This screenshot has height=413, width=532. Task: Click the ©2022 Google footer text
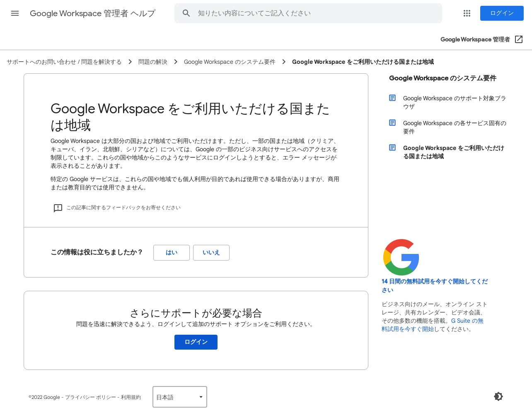(44, 397)
